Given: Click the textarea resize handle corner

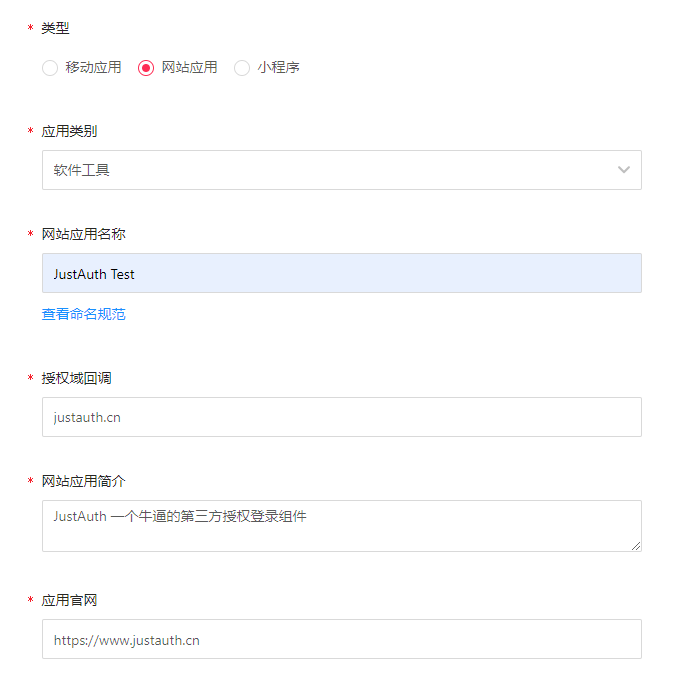Looking at the screenshot, I should pyautogui.click(x=636, y=546).
